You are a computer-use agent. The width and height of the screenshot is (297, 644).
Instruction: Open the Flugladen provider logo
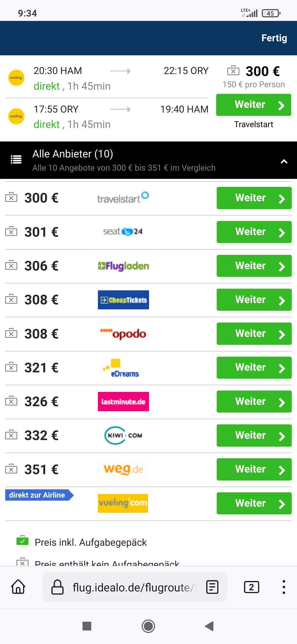(x=123, y=266)
